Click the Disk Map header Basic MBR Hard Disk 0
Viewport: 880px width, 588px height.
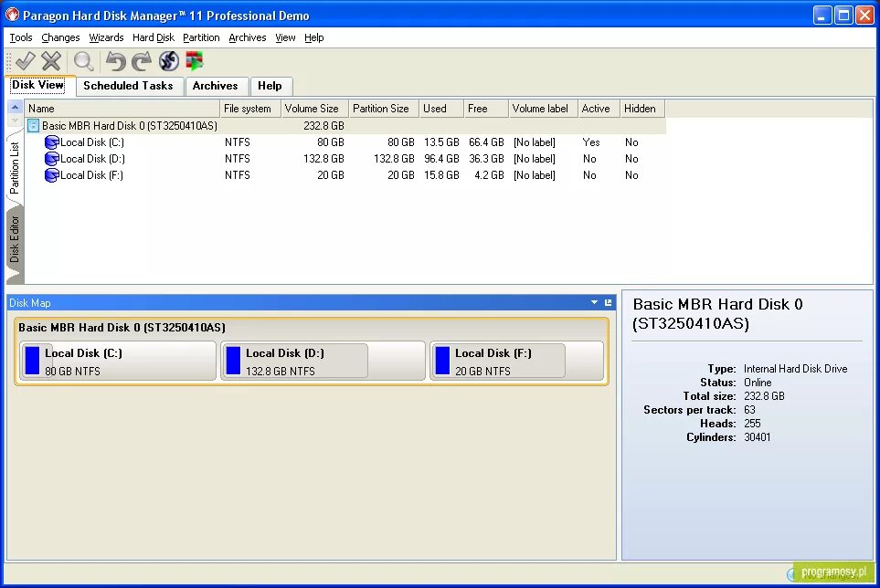[x=122, y=328]
